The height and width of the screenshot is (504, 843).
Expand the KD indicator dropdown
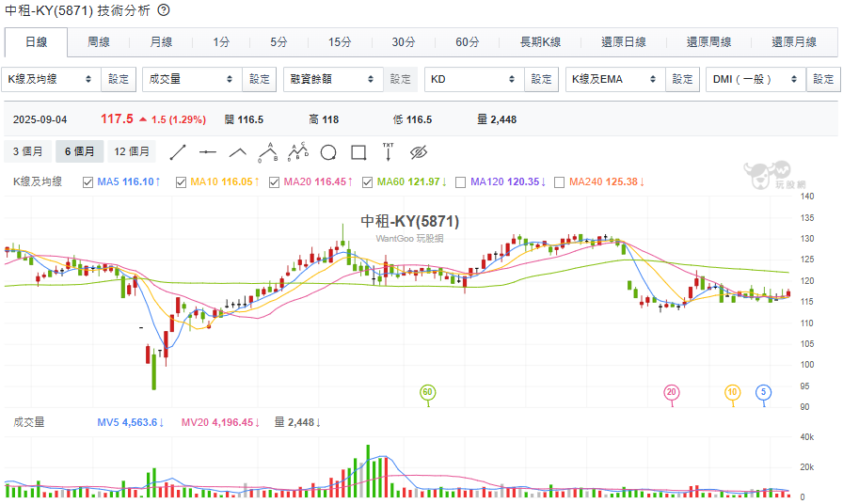474,80
